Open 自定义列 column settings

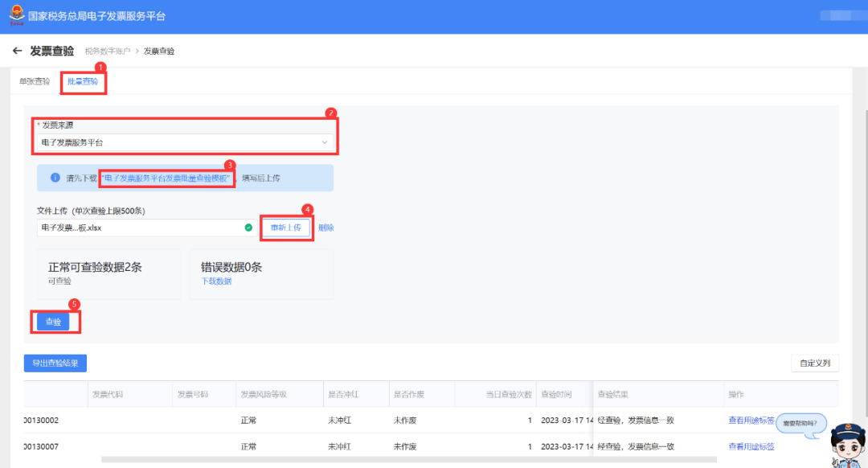pyautogui.click(x=815, y=363)
